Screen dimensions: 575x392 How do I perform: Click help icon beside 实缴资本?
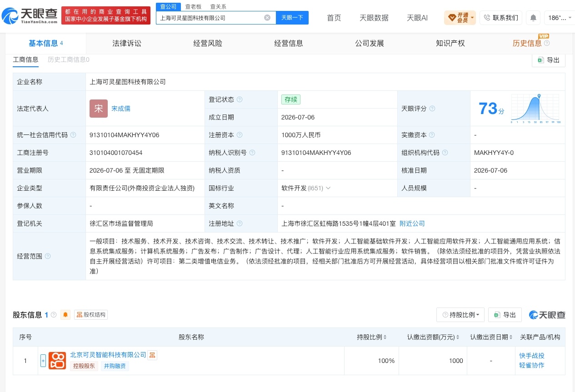point(432,135)
